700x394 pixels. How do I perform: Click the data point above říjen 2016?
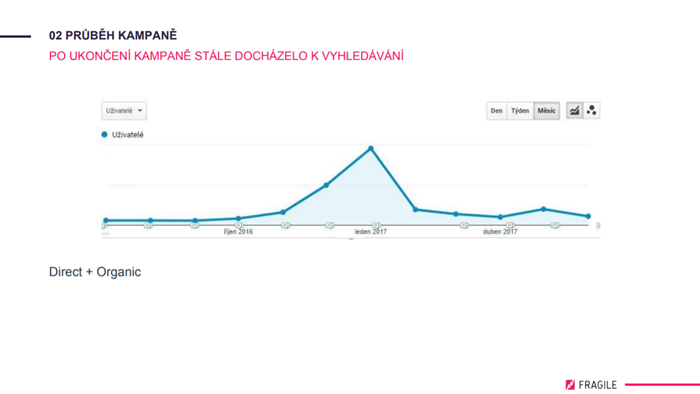pos(238,219)
